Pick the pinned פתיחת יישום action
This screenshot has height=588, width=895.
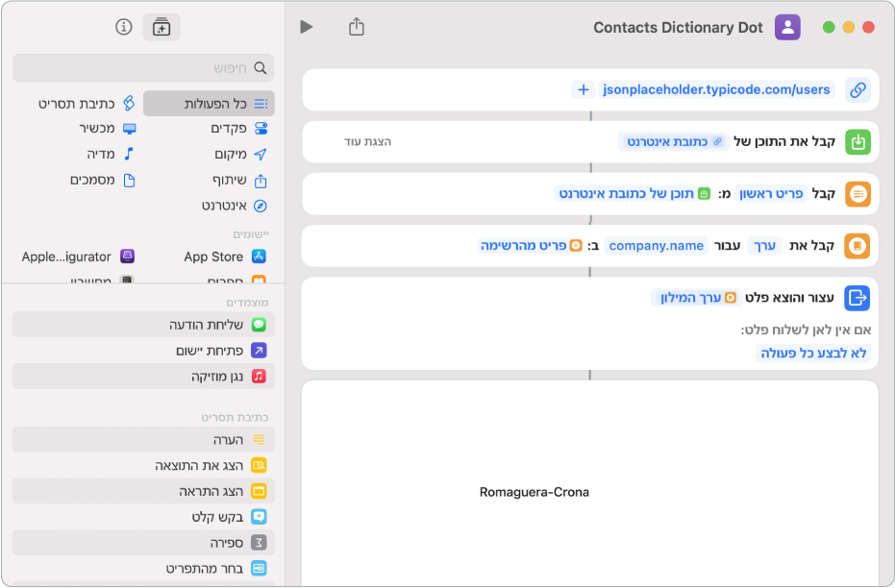[x=143, y=350]
